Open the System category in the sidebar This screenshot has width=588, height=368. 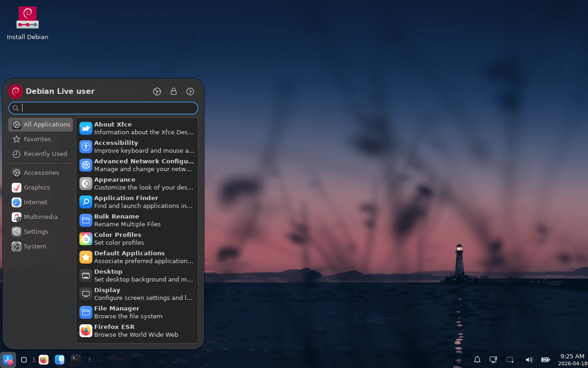[35, 246]
